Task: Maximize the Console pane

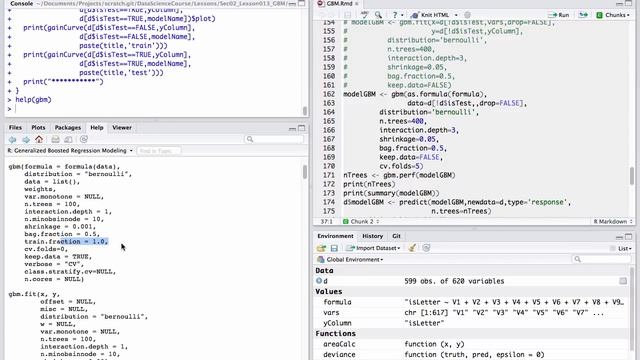Action: (x=302, y=3)
